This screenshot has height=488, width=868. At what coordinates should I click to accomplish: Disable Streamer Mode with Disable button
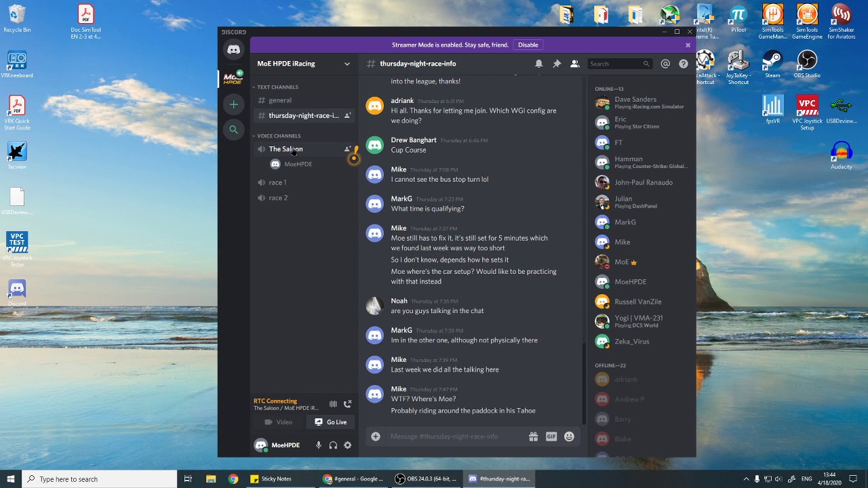pos(528,45)
